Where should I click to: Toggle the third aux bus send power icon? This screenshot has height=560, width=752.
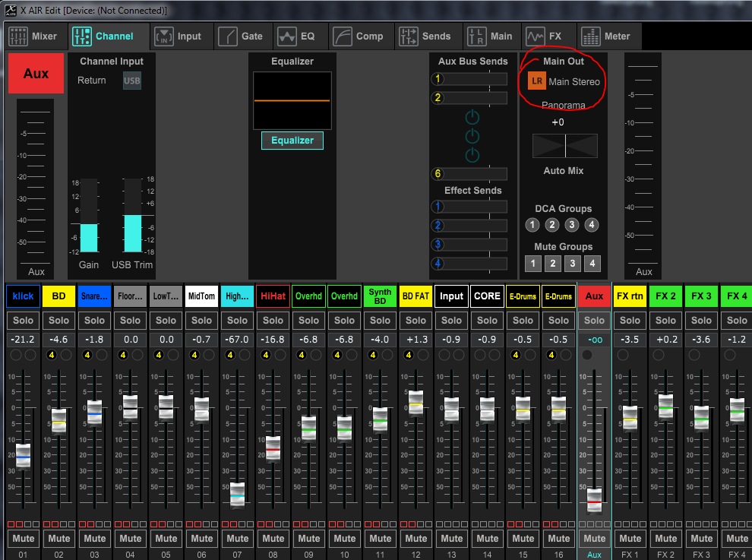[x=472, y=154]
